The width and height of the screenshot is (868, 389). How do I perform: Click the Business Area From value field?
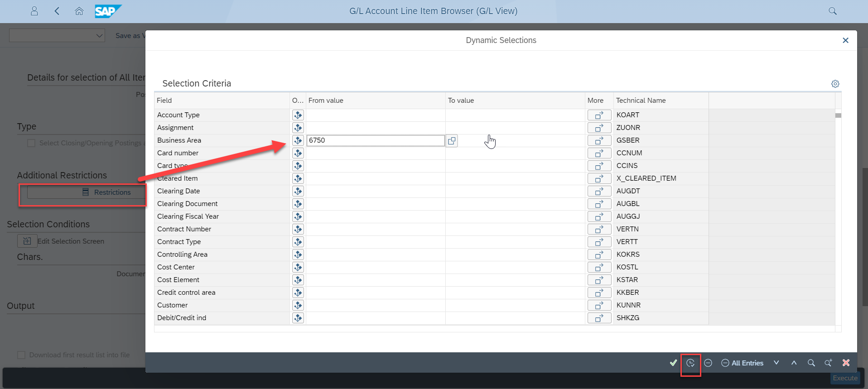tap(375, 140)
